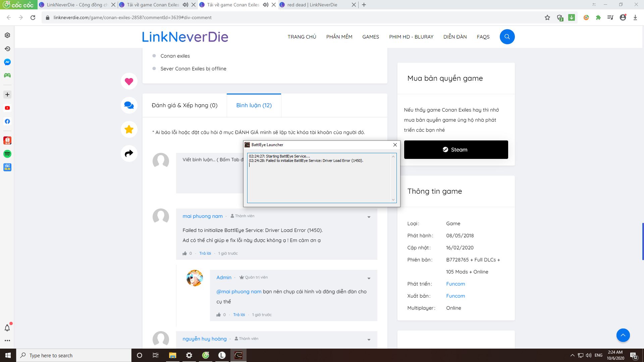
Task: Open the blue search button in header
Action: (x=507, y=37)
